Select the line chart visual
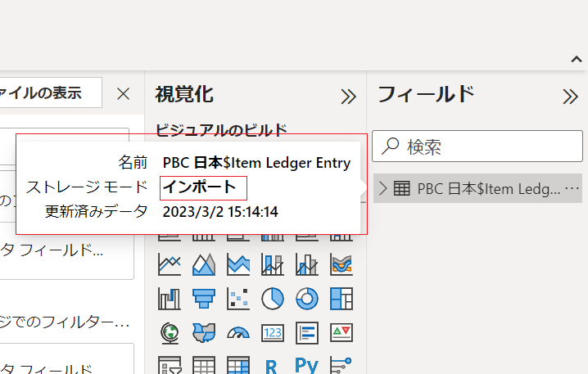Screen dimensions: 588x374 click(170, 264)
